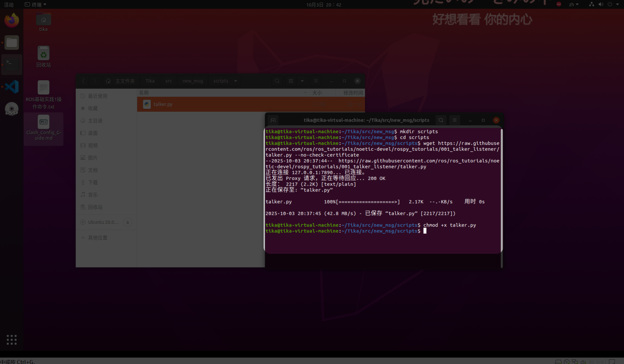Image resolution: width=624 pixels, height=364 pixels.
Task: Open Firefox from the dock
Action: [x=11, y=20]
